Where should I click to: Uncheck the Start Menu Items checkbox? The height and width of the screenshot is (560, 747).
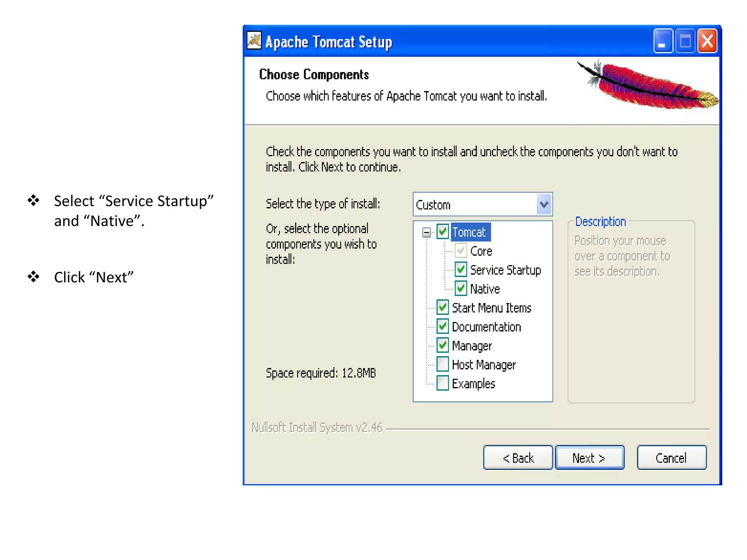tap(442, 308)
